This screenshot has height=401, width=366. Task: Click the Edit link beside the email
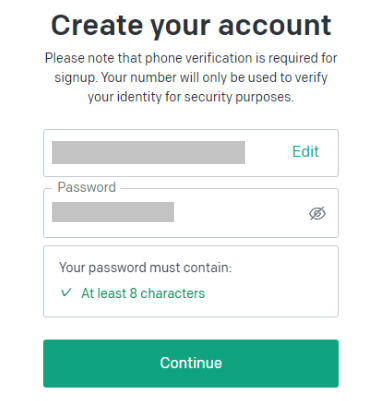pos(306,152)
